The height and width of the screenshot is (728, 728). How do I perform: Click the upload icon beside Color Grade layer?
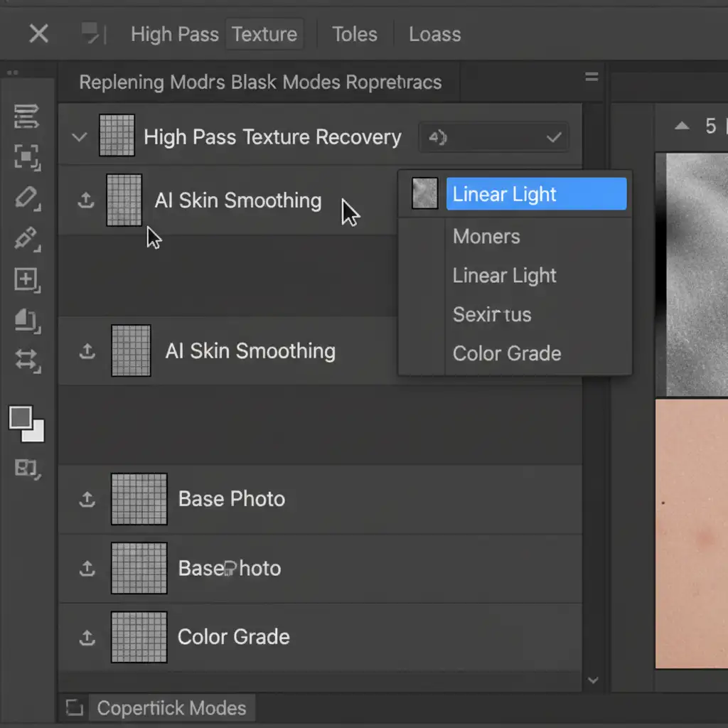pyautogui.click(x=86, y=638)
